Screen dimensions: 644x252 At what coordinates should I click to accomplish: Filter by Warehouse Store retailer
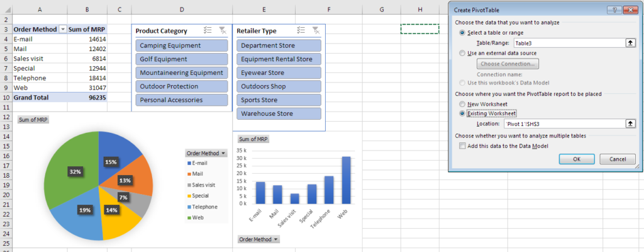point(279,113)
